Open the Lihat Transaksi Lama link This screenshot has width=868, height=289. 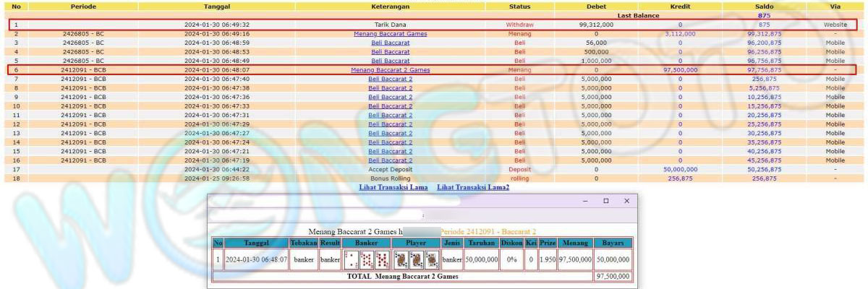pos(393,187)
